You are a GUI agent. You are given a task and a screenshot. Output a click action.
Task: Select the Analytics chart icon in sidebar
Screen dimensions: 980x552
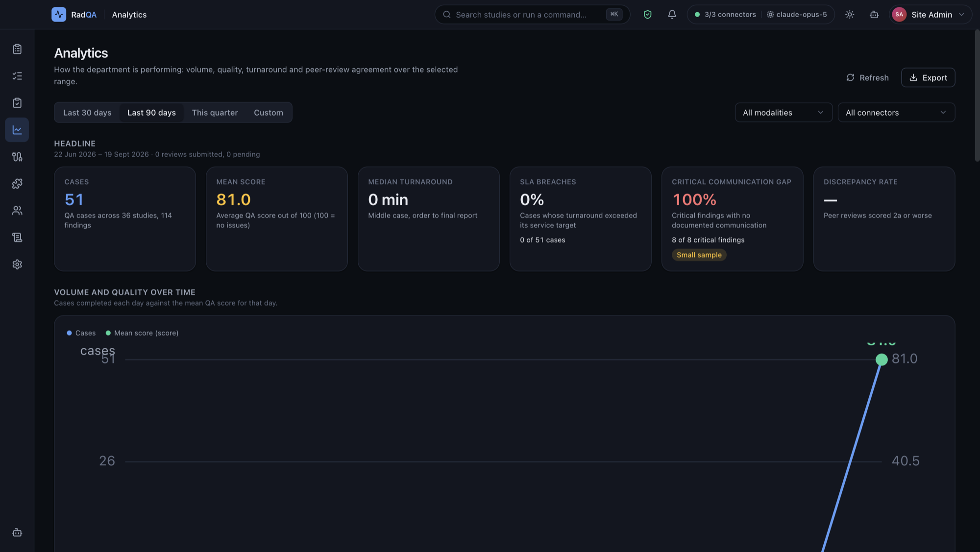coord(17,130)
